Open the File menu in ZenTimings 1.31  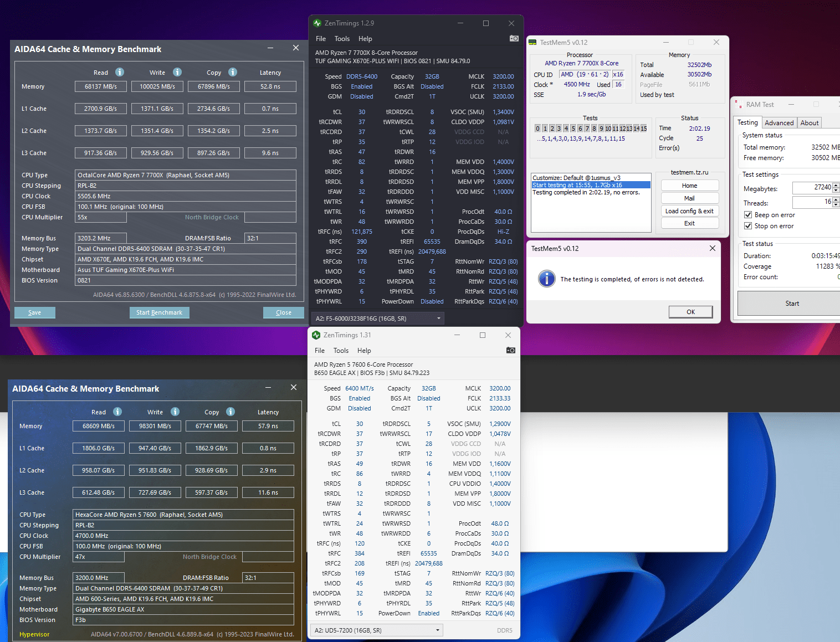(320, 351)
